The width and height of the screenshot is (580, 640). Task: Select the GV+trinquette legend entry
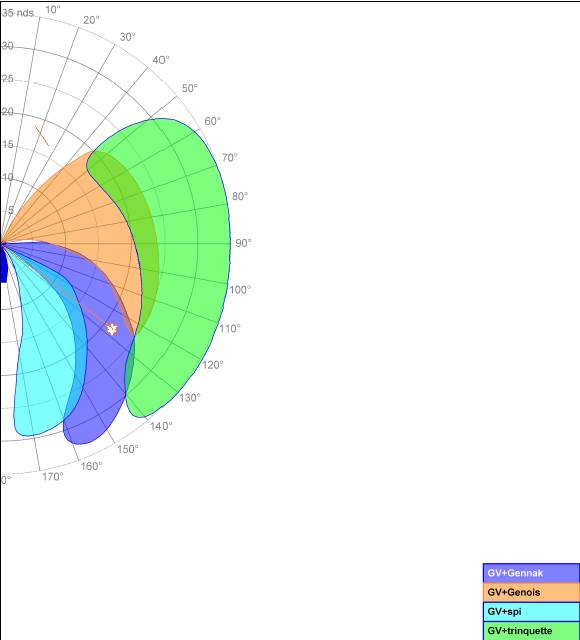pyautogui.click(x=531, y=631)
